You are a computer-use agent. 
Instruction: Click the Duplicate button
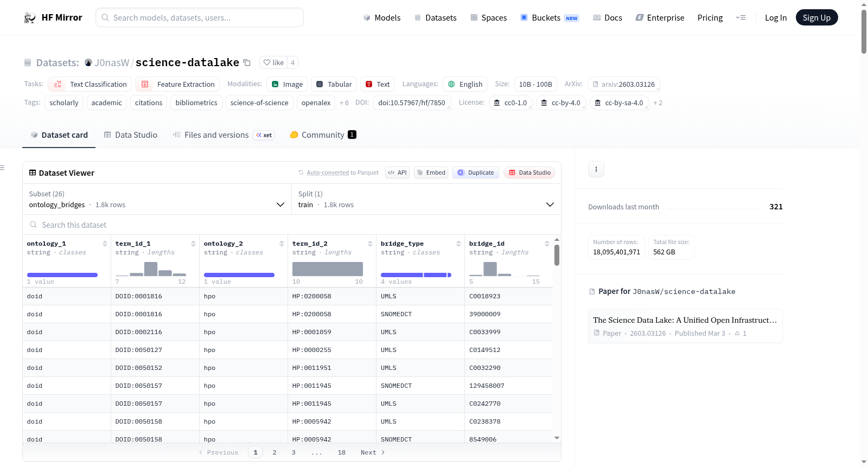[x=476, y=172]
